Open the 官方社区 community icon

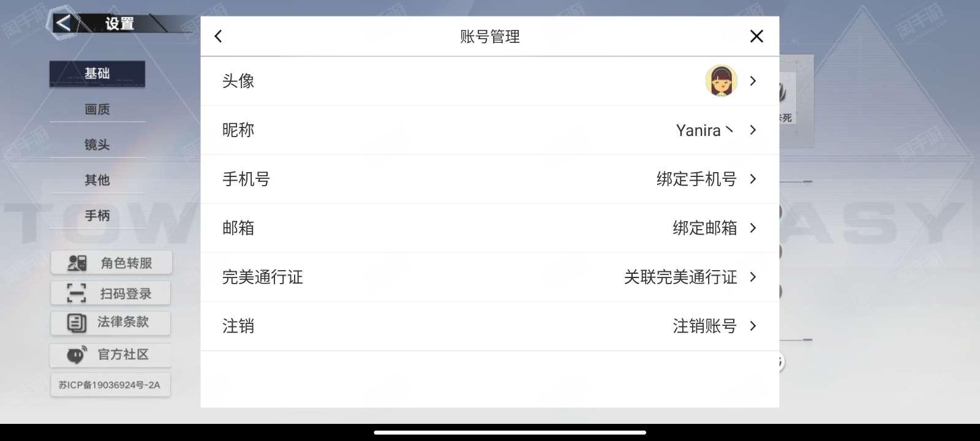77,354
